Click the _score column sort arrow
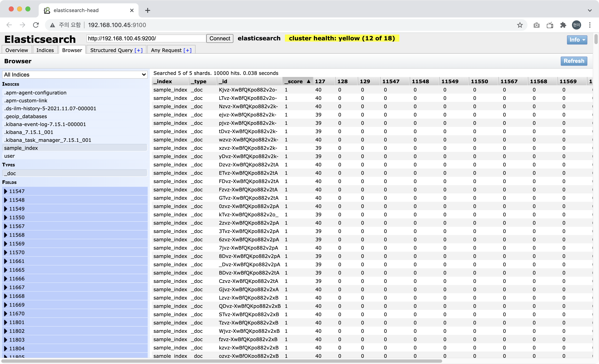 pyautogui.click(x=308, y=82)
